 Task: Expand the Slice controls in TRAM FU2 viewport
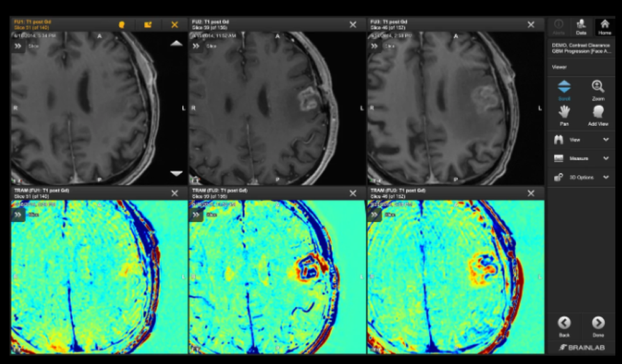click(196, 214)
